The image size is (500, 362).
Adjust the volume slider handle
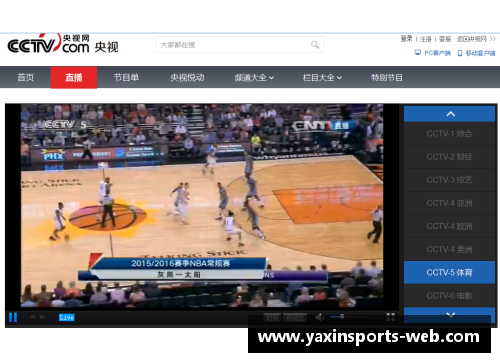[x=342, y=316]
